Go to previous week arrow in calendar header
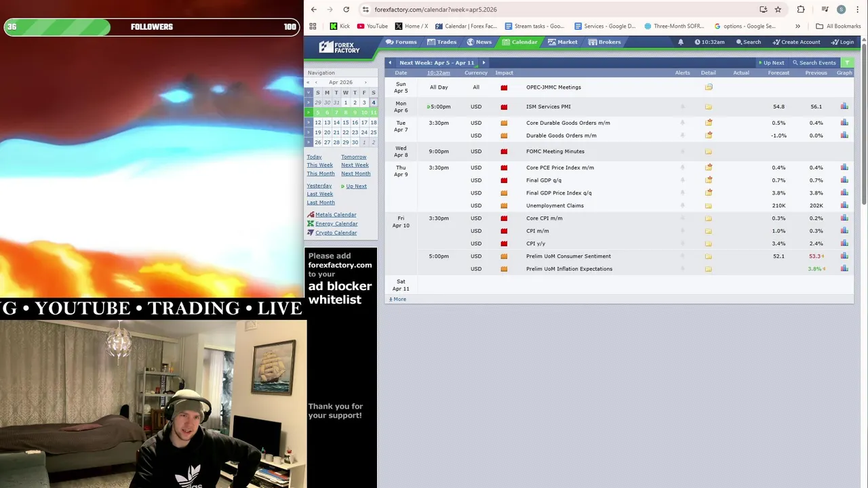Viewport: 868px width, 488px height. coord(390,62)
